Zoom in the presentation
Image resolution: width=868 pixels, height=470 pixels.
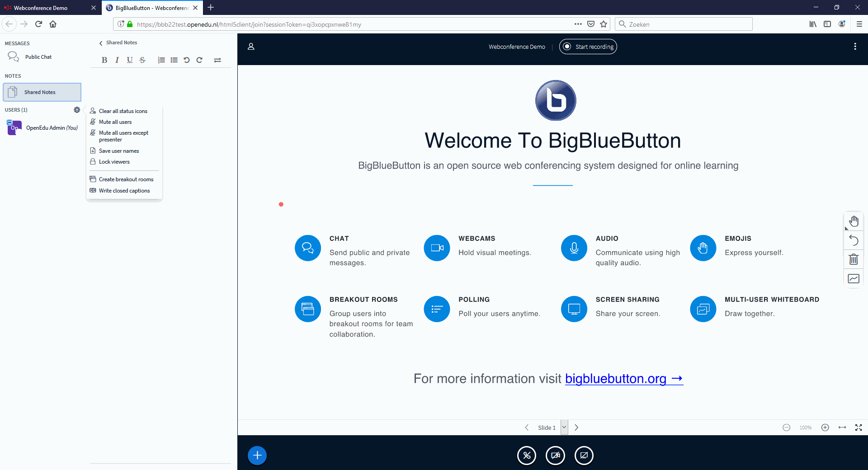(825, 428)
